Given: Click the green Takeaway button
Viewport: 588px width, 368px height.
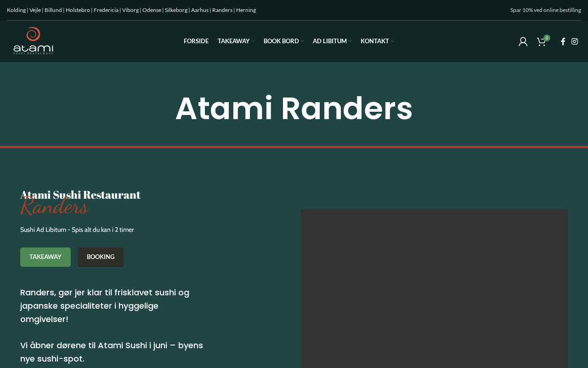Looking at the screenshot, I should (x=45, y=257).
